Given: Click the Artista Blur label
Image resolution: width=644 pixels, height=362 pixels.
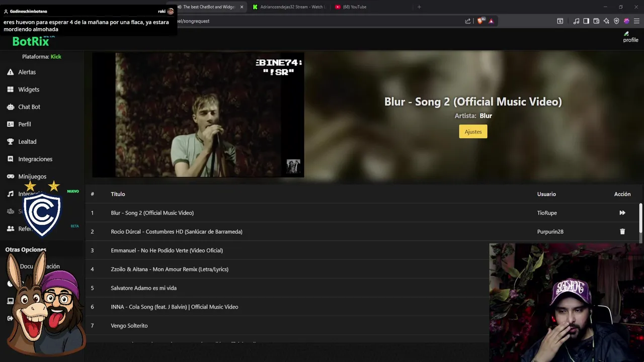Looking at the screenshot, I should coord(473,116).
